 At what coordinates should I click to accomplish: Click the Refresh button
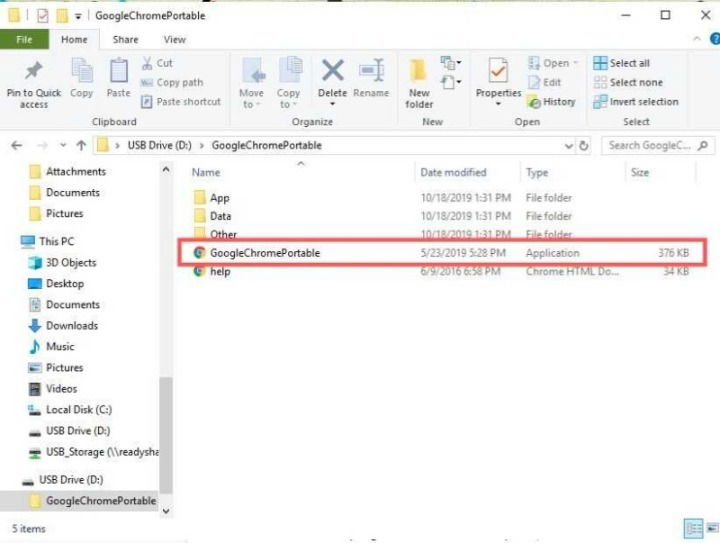tap(584, 146)
